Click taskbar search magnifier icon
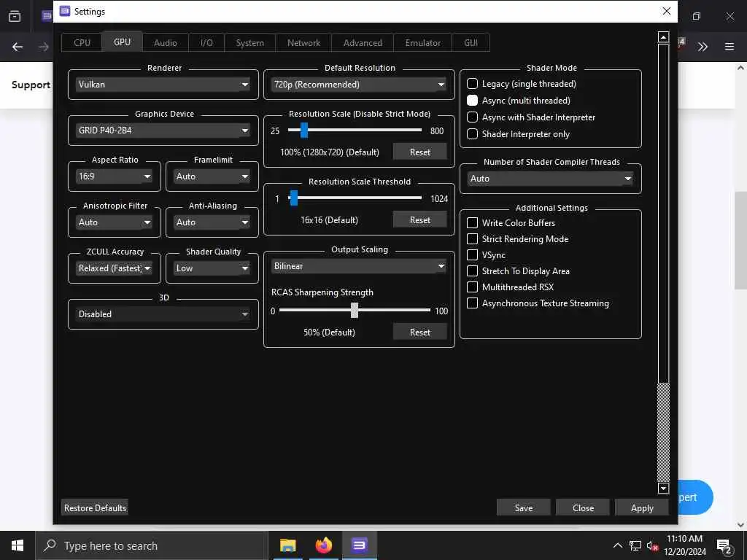The image size is (747, 560). pyautogui.click(x=50, y=545)
